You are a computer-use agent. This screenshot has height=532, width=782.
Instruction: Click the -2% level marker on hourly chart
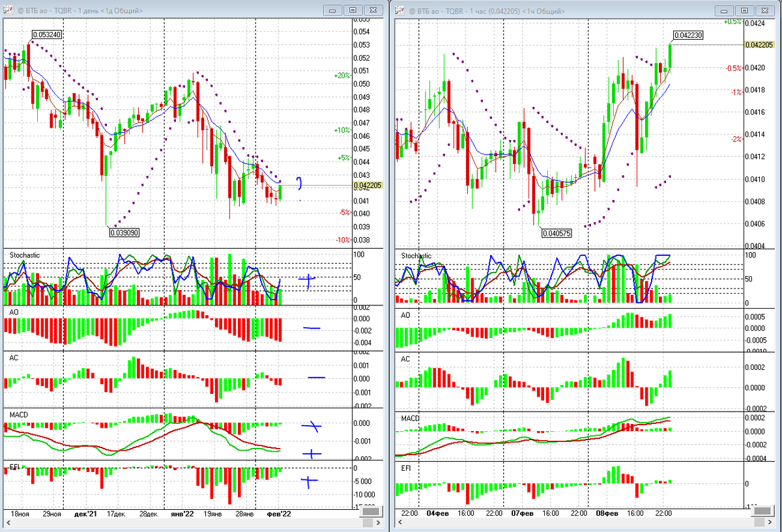[x=736, y=139]
